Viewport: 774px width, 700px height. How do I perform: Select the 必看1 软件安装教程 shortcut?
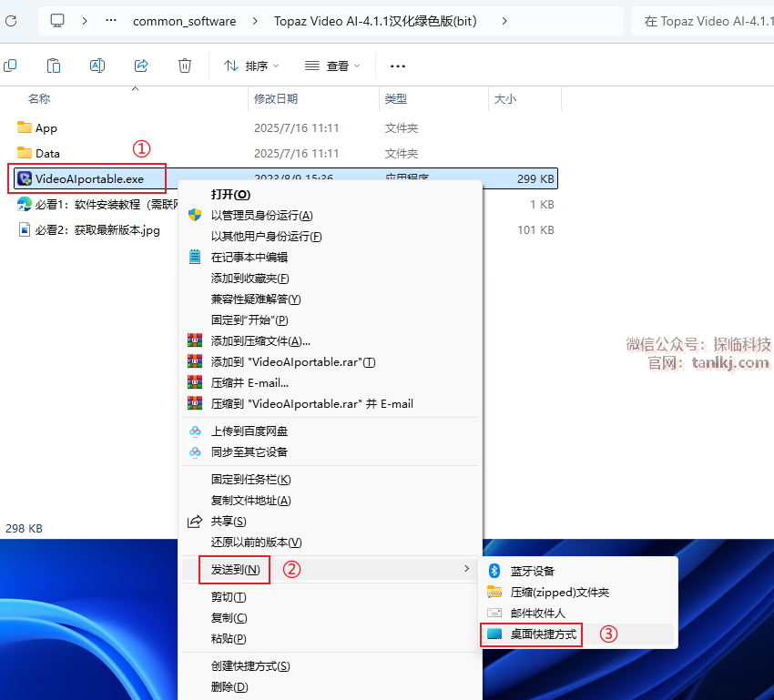(x=107, y=204)
